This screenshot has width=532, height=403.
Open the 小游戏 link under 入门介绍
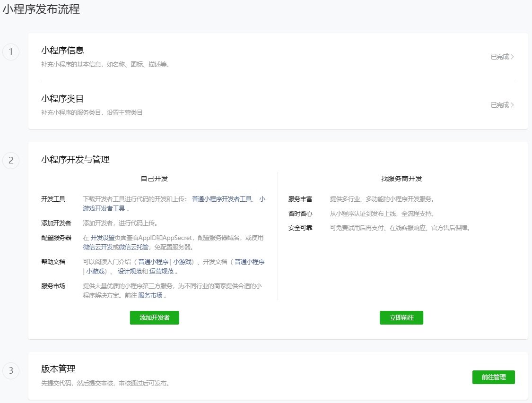(182, 262)
